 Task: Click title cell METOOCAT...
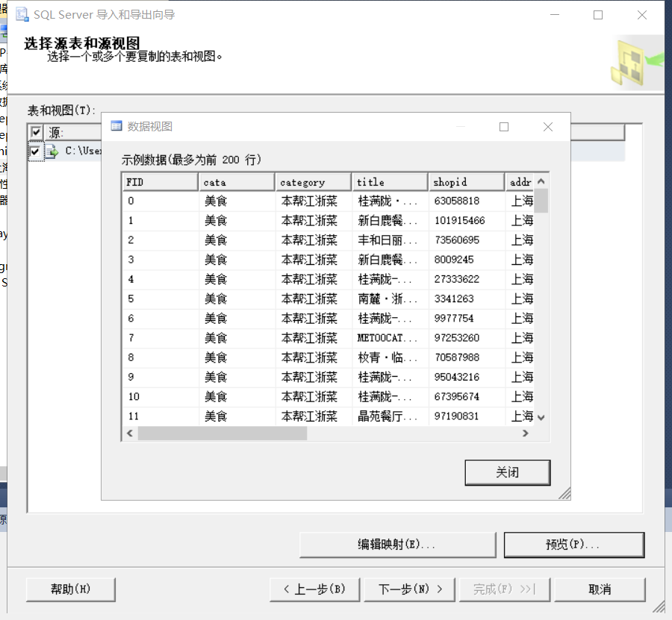pyautogui.click(x=390, y=338)
